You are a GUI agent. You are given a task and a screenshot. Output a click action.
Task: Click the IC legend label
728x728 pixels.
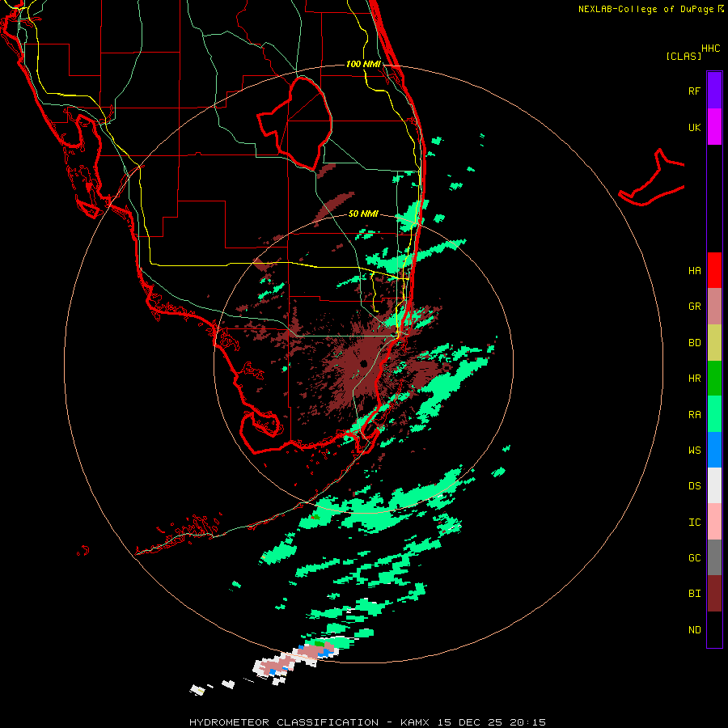(694, 523)
